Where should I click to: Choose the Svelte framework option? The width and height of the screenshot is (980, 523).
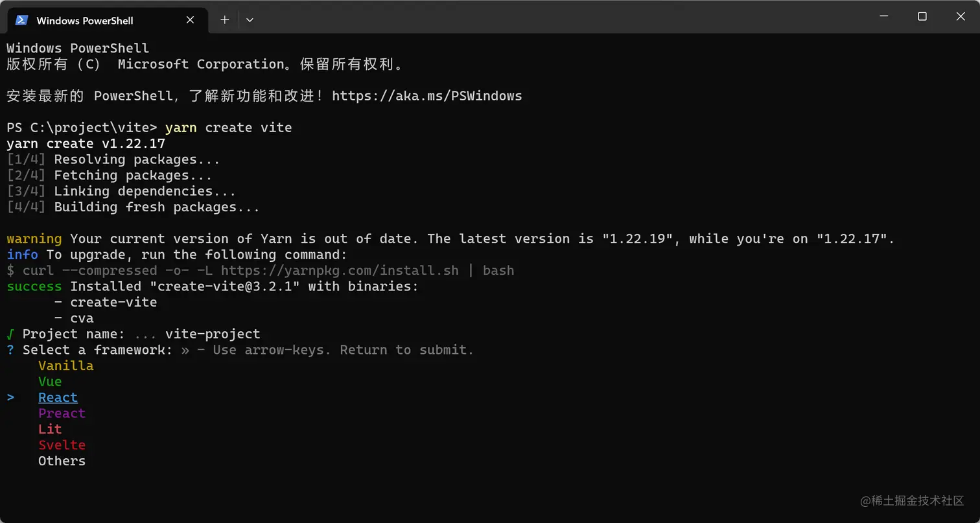(62, 445)
